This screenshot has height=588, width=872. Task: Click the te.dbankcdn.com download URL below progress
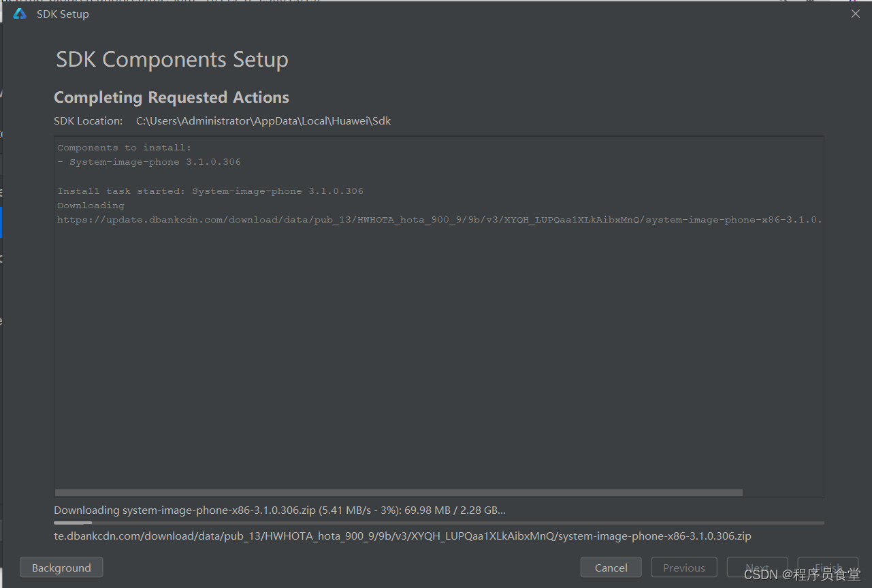[x=402, y=536]
